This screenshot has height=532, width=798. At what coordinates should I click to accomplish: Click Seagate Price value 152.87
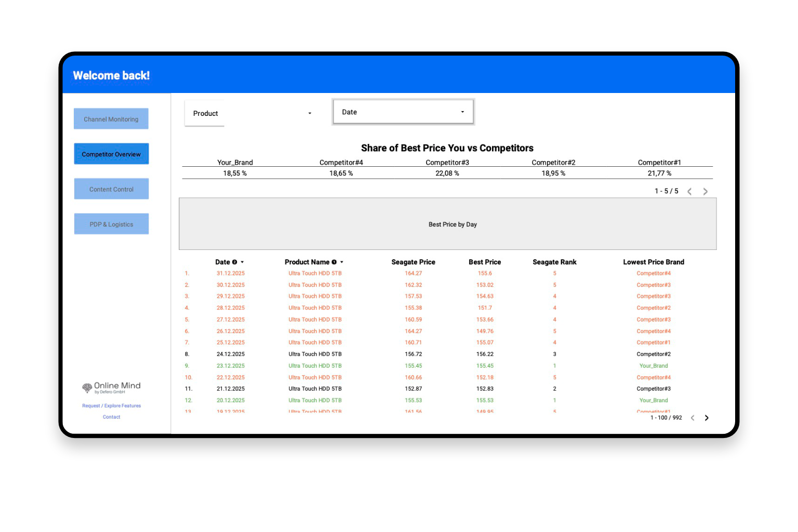tap(413, 389)
